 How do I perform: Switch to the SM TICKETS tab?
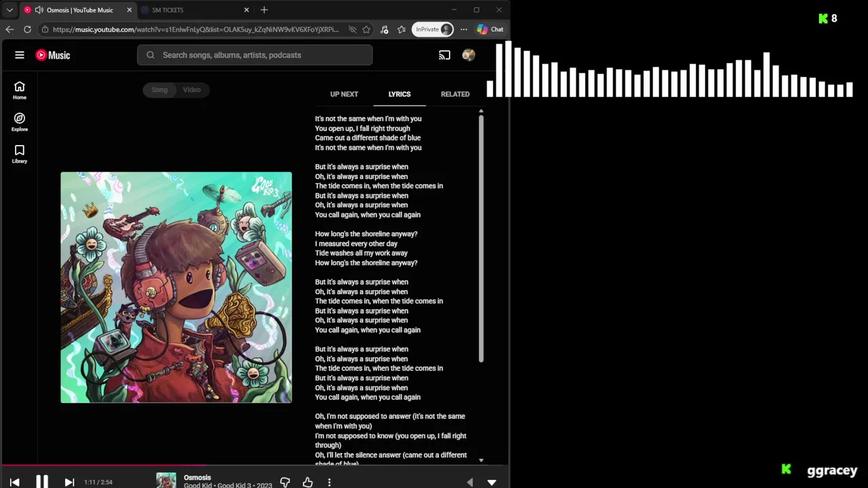pyautogui.click(x=194, y=10)
